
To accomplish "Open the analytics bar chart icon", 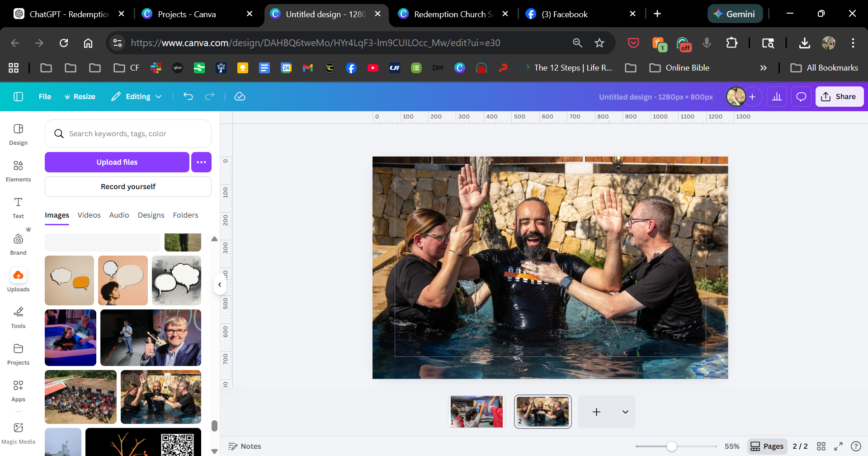I will (x=777, y=97).
